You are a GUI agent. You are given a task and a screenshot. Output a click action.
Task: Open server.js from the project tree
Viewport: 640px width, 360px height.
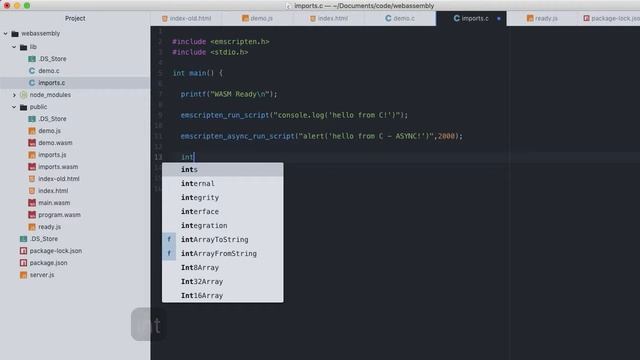[42, 275]
